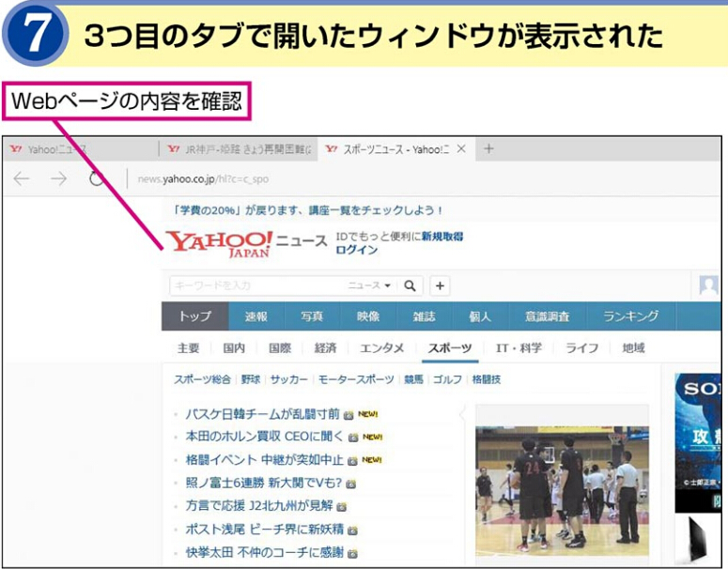This screenshot has height=569, width=728.
Task: Select the 国際 category
Action: point(280,347)
